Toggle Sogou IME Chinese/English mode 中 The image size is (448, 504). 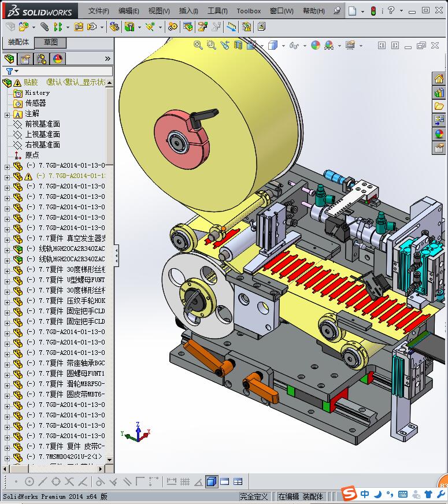(x=365, y=494)
